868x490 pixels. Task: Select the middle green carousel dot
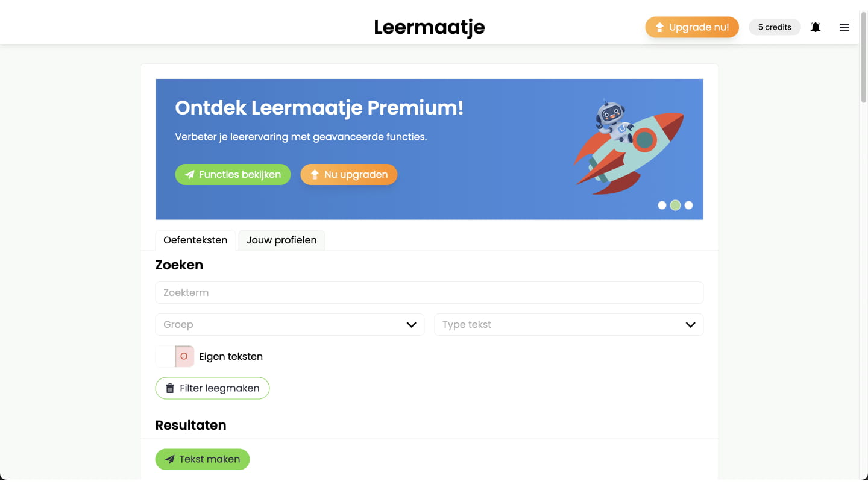pyautogui.click(x=675, y=206)
